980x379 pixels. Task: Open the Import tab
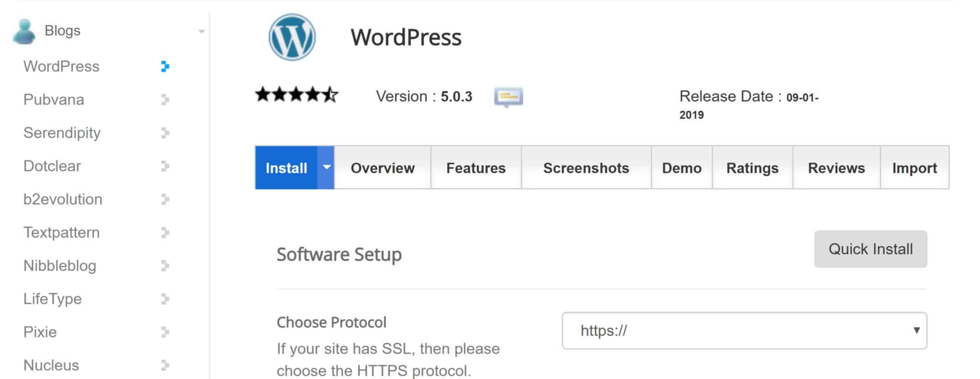[x=914, y=168]
